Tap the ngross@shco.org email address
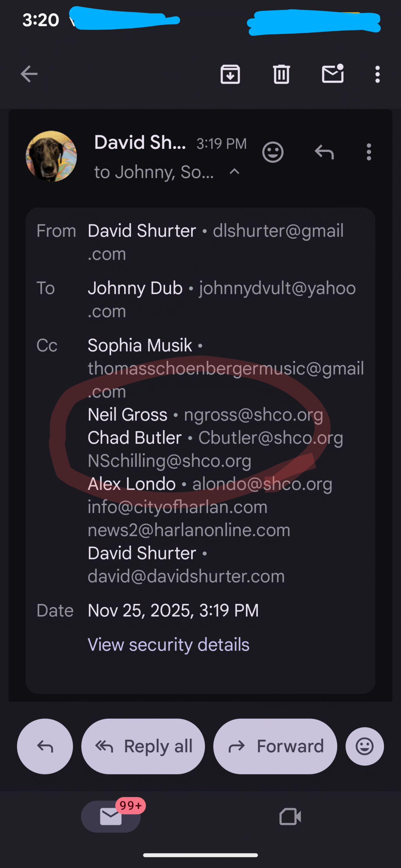This screenshot has height=868, width=401. coord(253,415)
